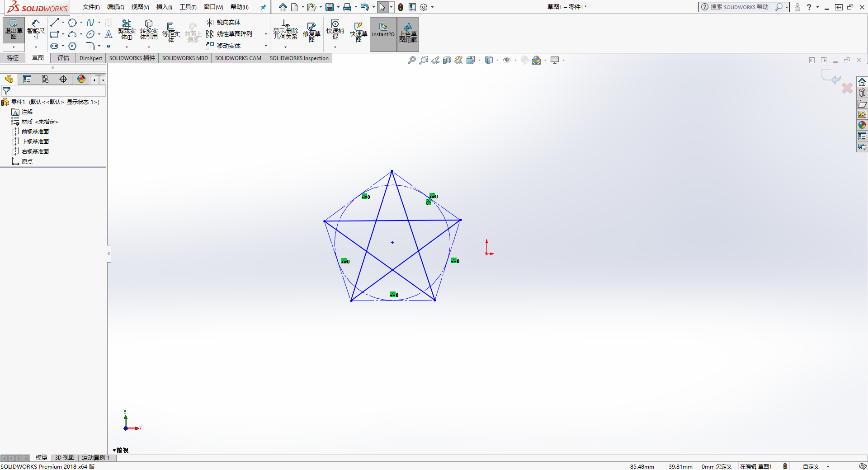Toggle Exit Sketch (退出草图) button

click(14, 30)
